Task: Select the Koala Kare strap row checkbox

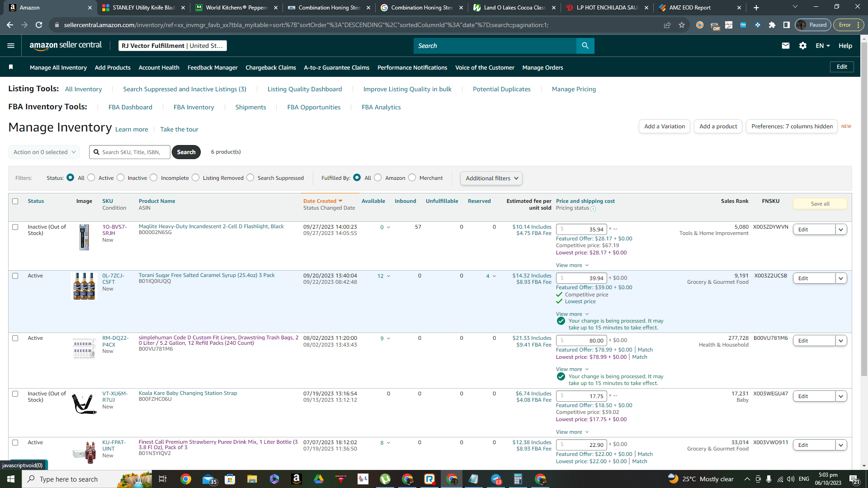Action: [x=15, y=394]
